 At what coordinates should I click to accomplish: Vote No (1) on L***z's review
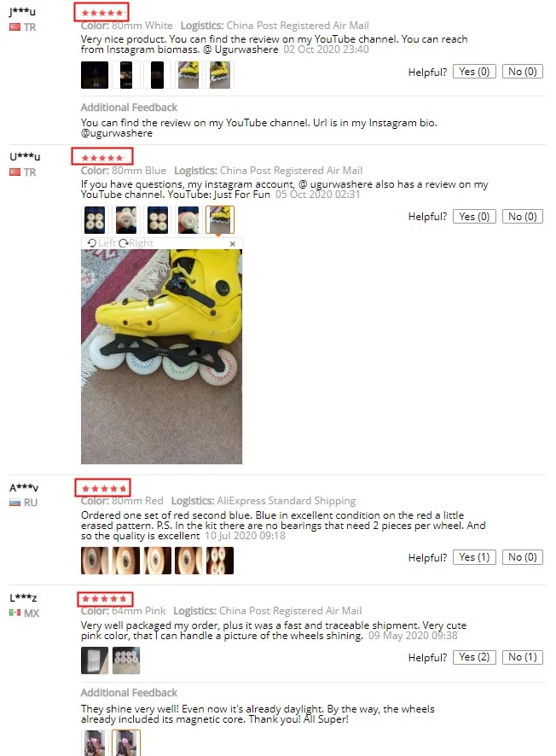tap(522, 657)
